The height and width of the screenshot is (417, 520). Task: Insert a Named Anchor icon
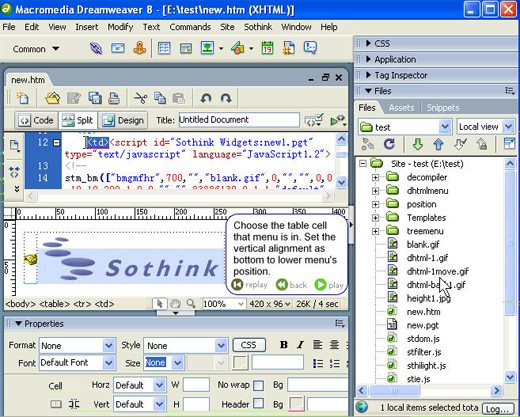click(140, 48)
